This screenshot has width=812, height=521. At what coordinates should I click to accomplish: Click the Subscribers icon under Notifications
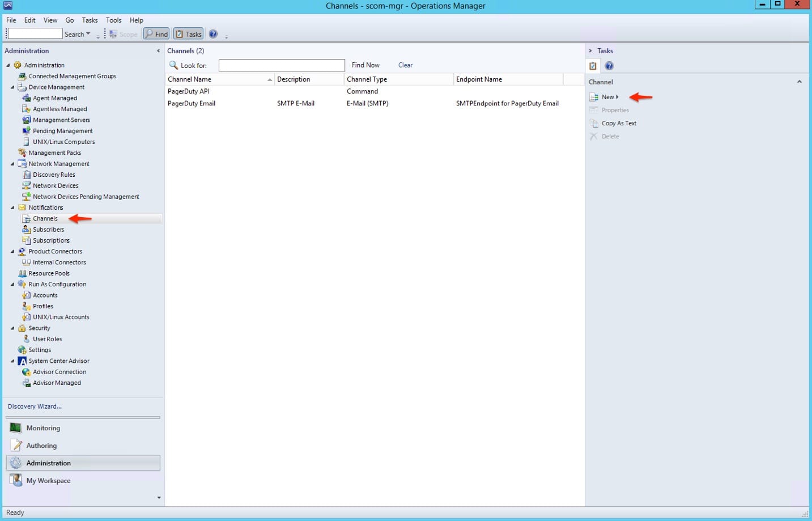point(26,230)
